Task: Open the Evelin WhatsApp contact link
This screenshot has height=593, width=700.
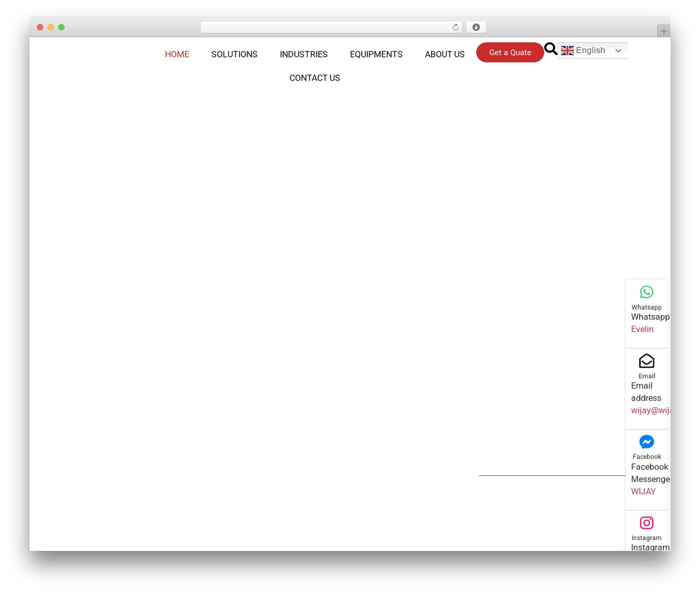Action: [x=642, y=329]
